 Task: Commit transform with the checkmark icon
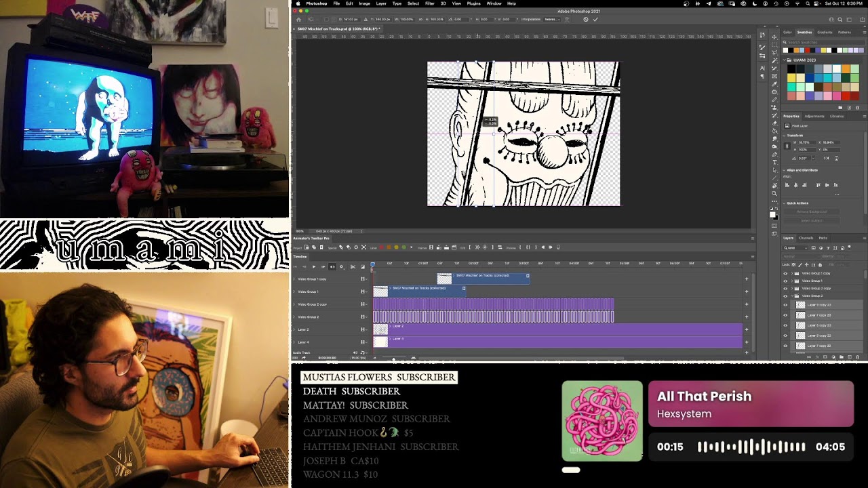coord(595,19)
